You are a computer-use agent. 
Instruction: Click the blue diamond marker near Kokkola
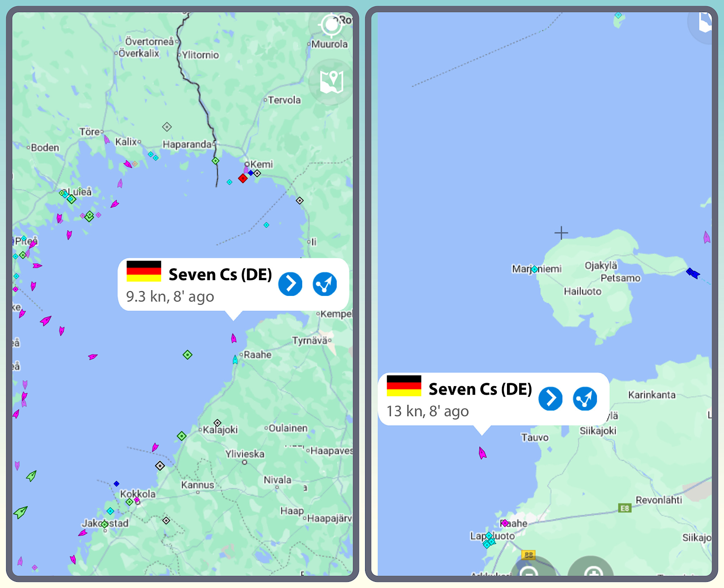pos(116,484)
